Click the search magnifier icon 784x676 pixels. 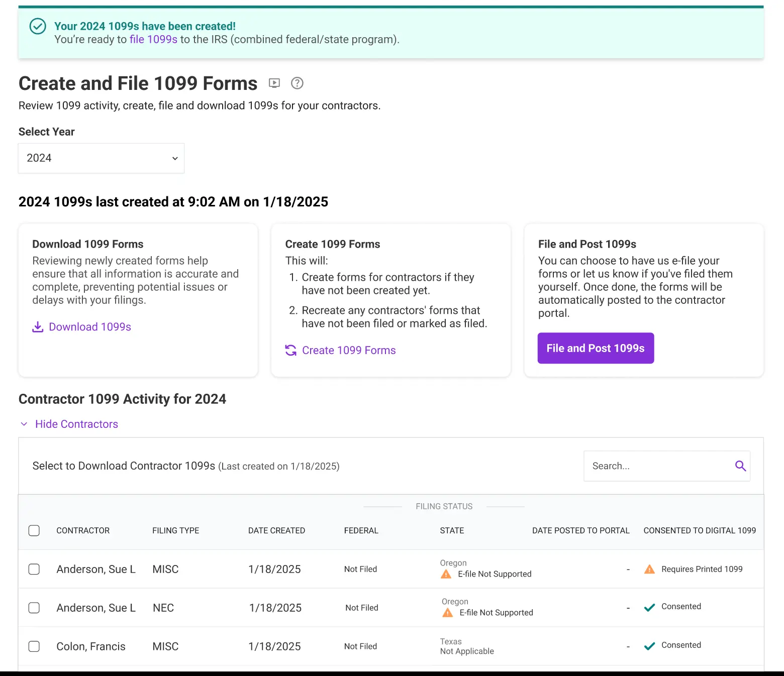coord(740,466)
